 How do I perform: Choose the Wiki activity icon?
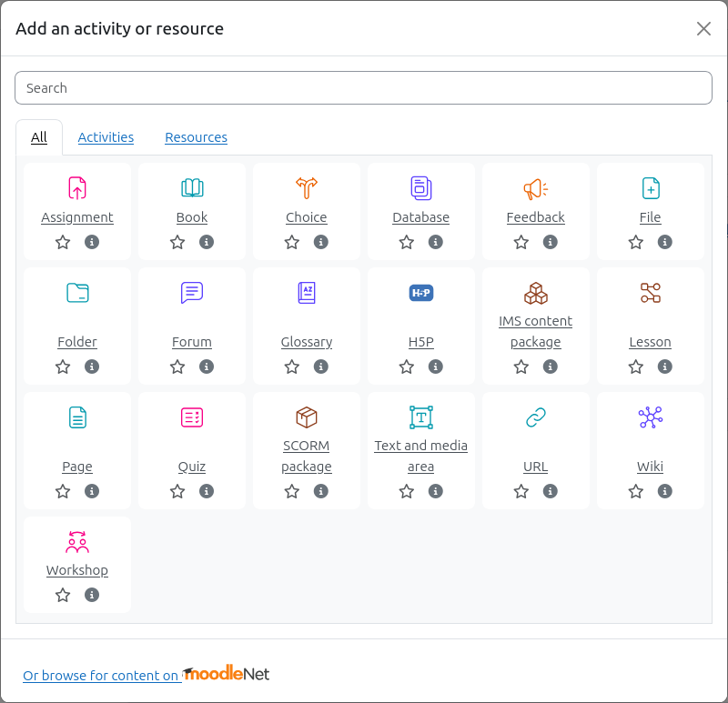point(650,417)
